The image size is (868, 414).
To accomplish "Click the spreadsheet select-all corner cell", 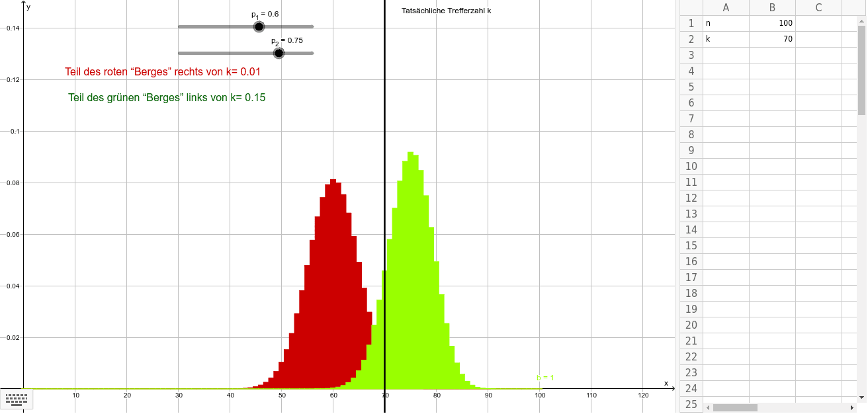I will (691, 8).
